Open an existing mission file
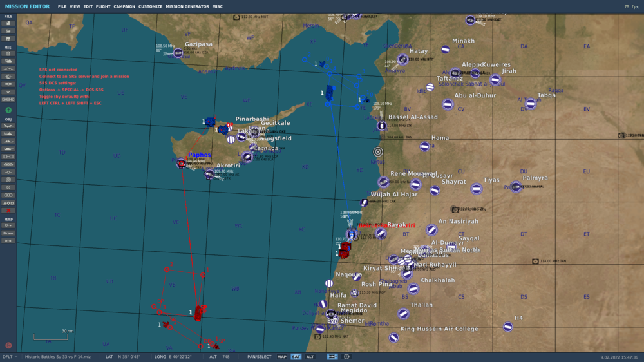Image resolution: width=644 pixels, height=362 pixels. click(x=8, y=31)
